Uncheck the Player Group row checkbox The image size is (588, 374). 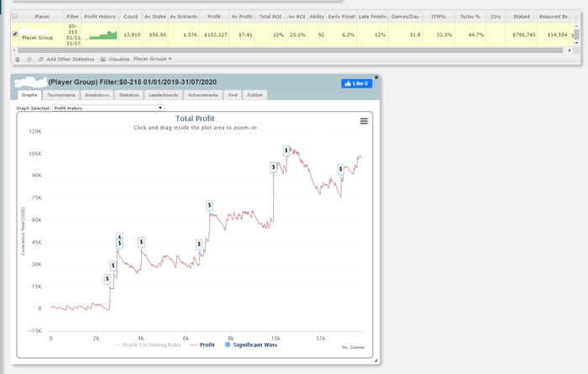15,34
